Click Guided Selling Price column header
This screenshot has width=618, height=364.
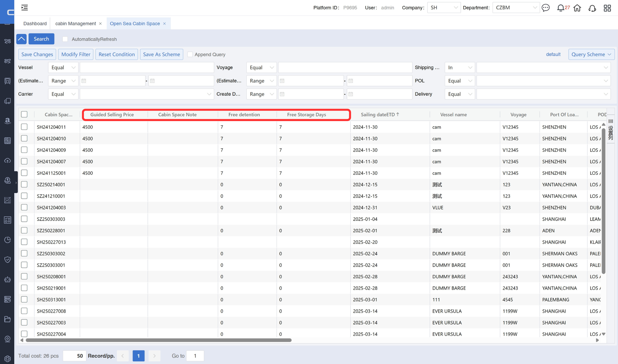click(x=112, y=115)
